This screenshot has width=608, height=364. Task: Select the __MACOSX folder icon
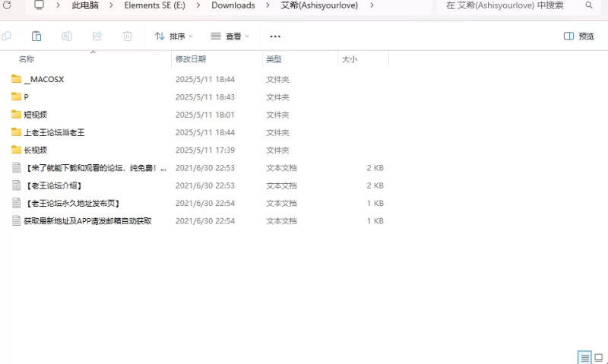[x=16, y=79]
